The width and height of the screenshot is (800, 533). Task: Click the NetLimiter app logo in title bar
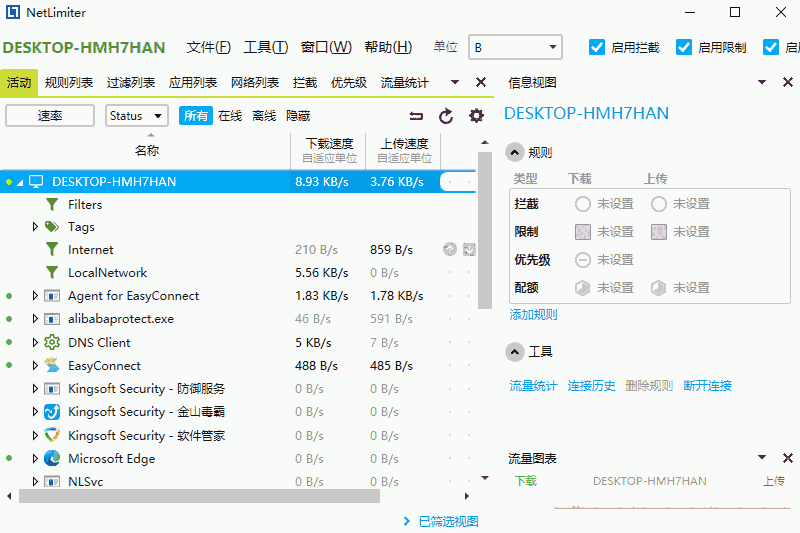[x=13, y=12]
